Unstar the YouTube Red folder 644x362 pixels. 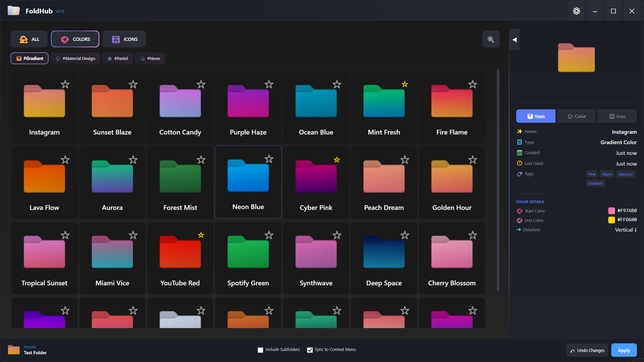tap(201, 235)
